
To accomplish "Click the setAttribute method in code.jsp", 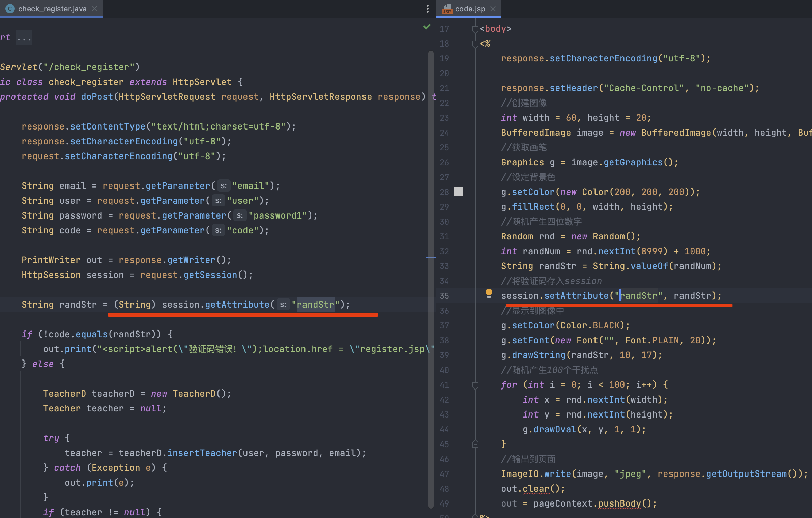I will click(x=576, y=296).
